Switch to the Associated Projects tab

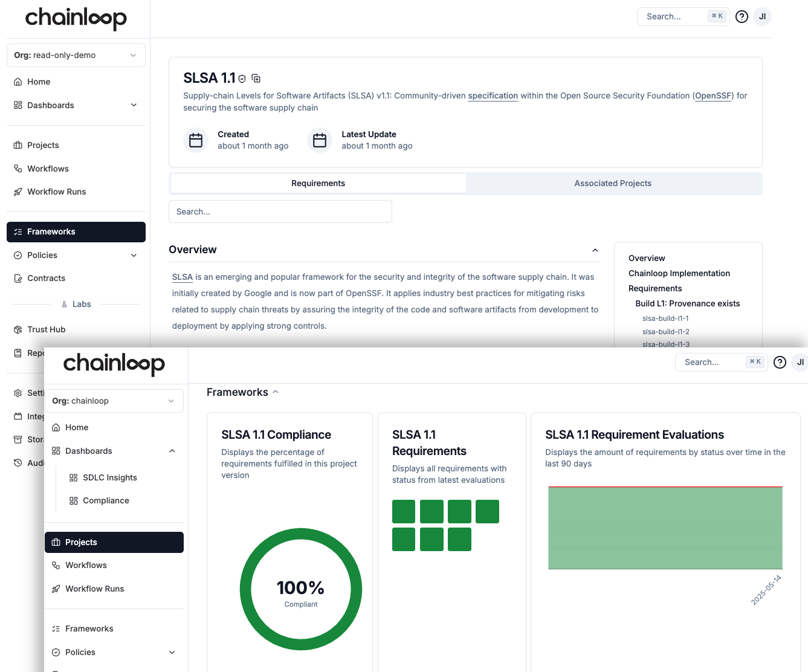pyautogui.click(x=613, y=183)
